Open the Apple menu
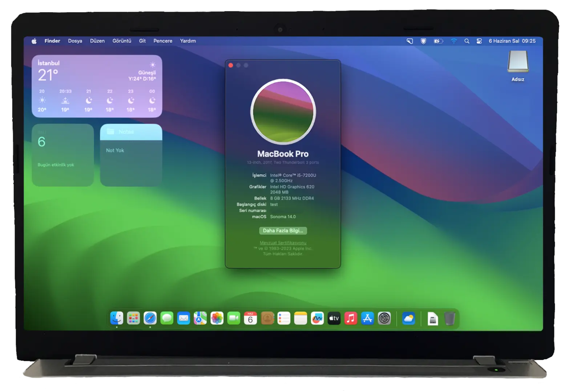The image size is (569, 392). pos(34,41)
